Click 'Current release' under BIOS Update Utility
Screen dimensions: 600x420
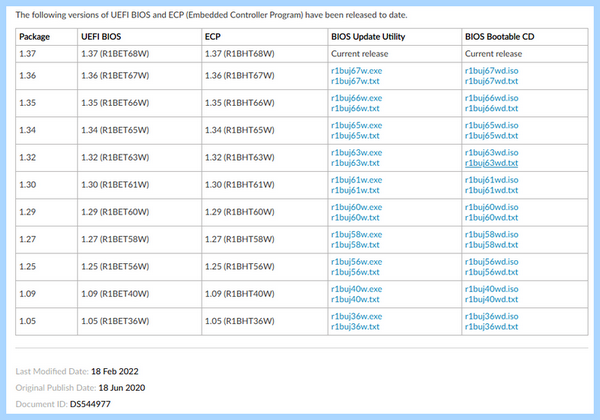360,54
